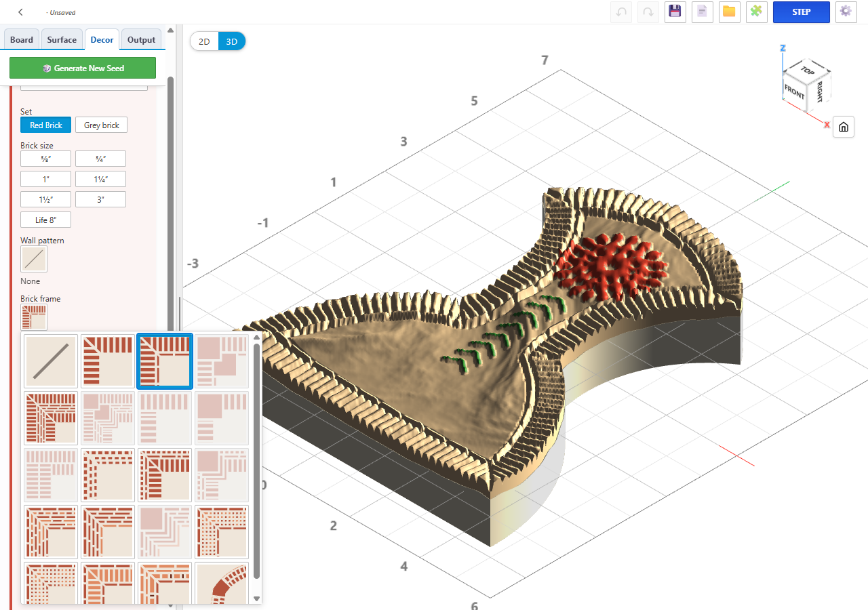The image size is (868, 610).
Task: Open the Wall pattern picker
Action: pos(34,259)
